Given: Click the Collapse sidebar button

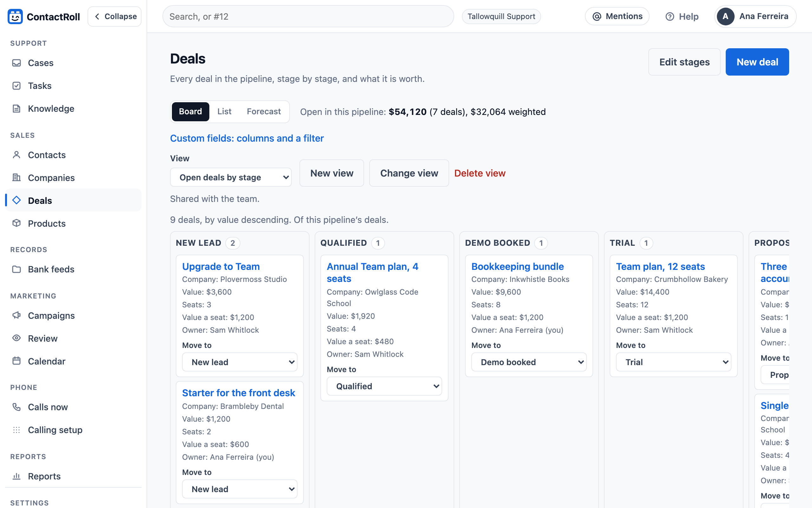Looking at the screenshot, I should (x=115, y=17).
